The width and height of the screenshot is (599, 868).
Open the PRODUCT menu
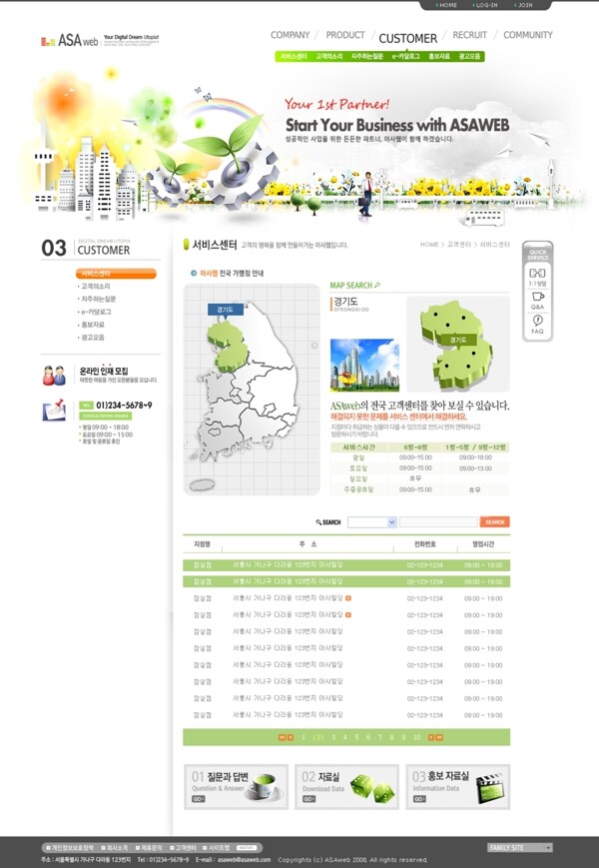[x=345, y=35]
